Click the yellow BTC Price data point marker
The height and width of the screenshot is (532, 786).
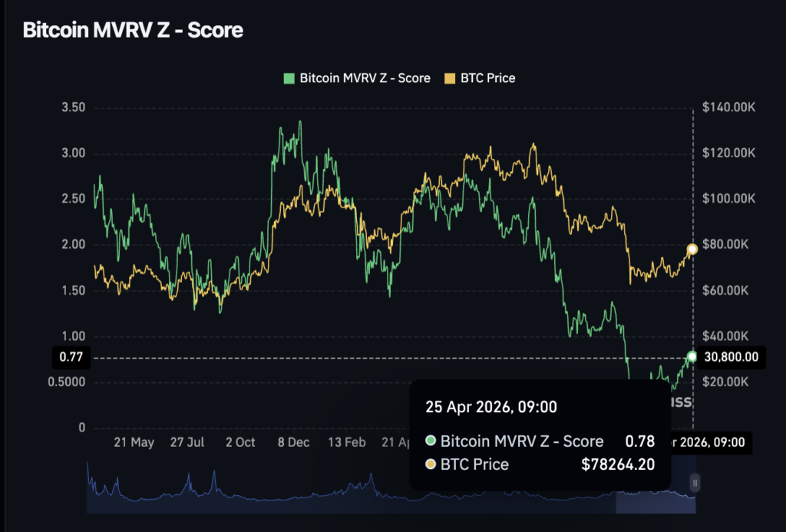click(x=692, y=249)
